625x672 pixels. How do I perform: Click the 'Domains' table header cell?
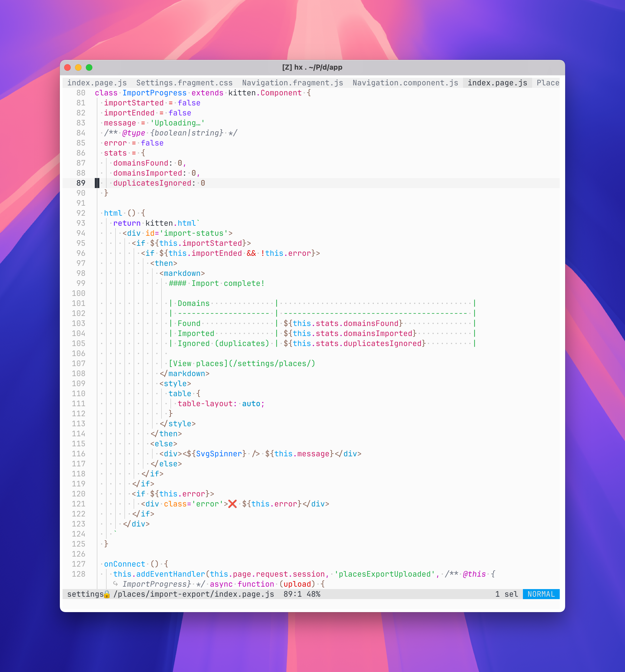[194, 303]
